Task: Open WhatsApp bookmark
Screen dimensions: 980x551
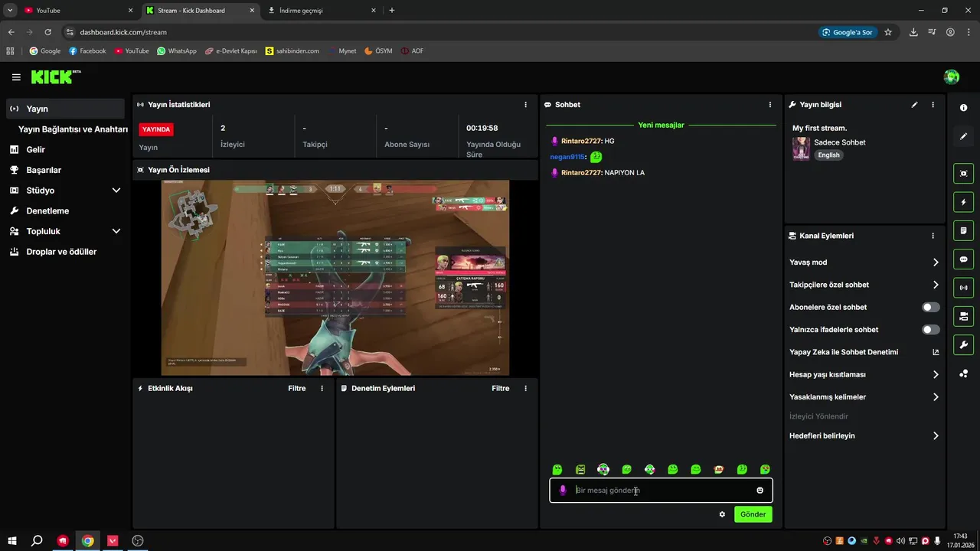Action: 177,51
